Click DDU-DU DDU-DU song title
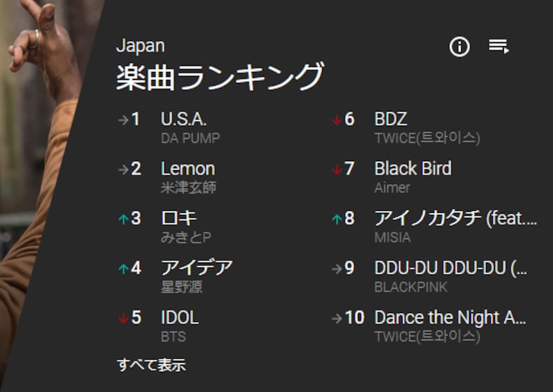This screenshot has height=392, width=553. pyautogui.click(x=450, y=268)
